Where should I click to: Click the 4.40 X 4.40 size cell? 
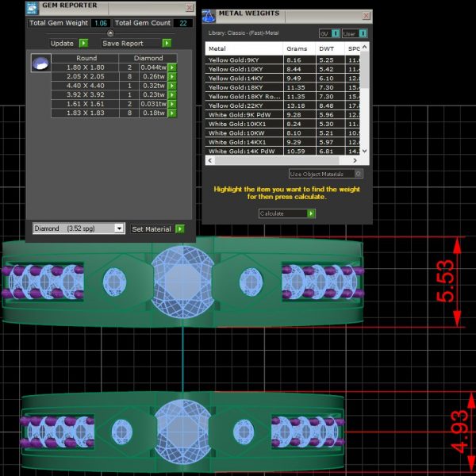click(86, 86)
